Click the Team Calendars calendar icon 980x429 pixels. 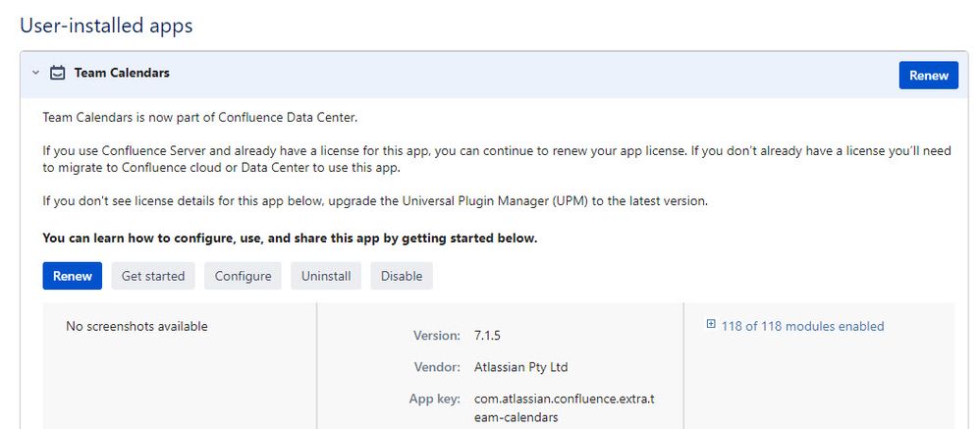point(58,73)
